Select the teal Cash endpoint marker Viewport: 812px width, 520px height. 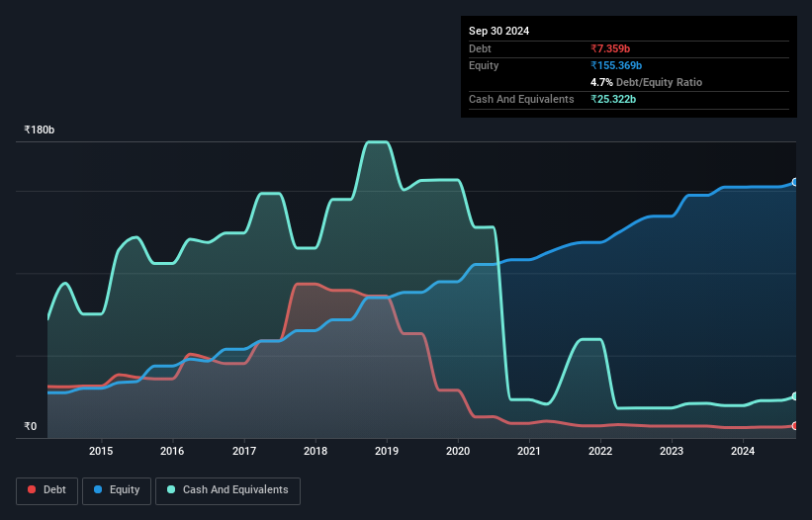pyautogui.click(x=795, y=396)
